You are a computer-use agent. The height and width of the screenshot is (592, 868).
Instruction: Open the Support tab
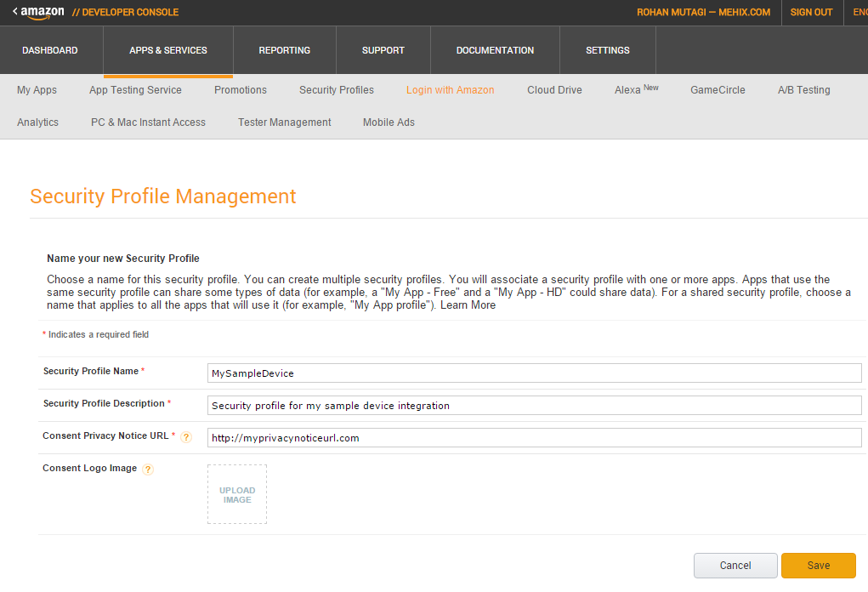tap(383, 50)
